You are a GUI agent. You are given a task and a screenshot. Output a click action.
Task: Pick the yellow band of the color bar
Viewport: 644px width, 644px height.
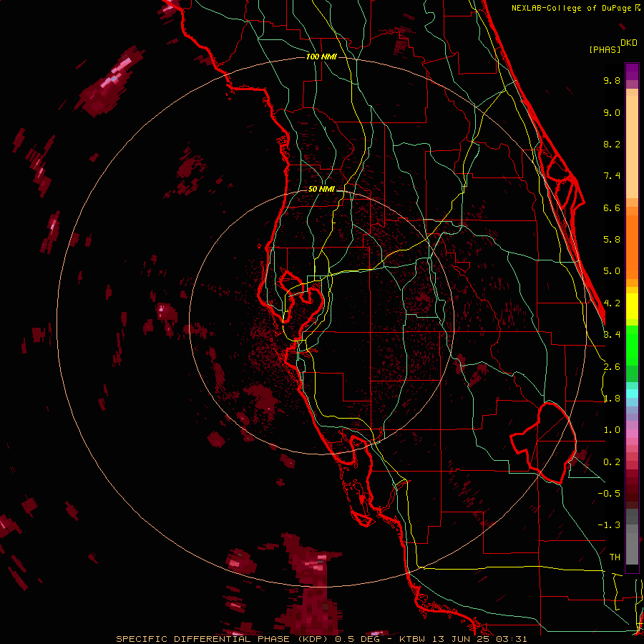click(x=632, y=306)
